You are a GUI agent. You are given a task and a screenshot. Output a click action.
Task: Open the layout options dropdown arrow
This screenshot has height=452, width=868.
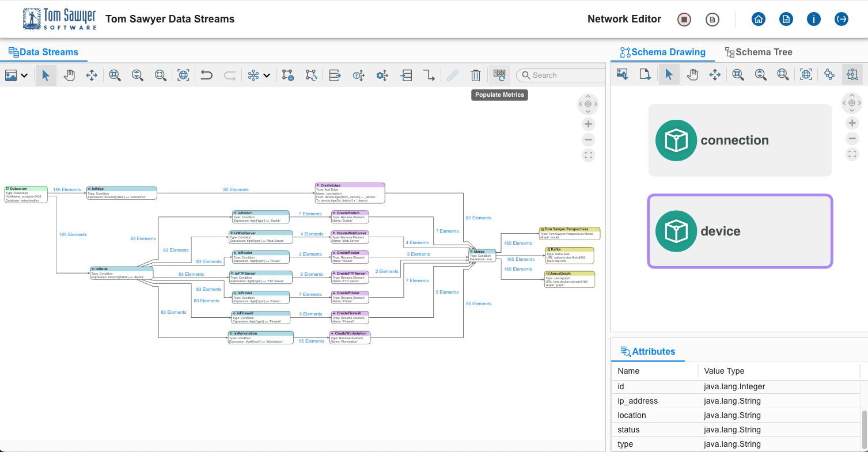[267, 75]
